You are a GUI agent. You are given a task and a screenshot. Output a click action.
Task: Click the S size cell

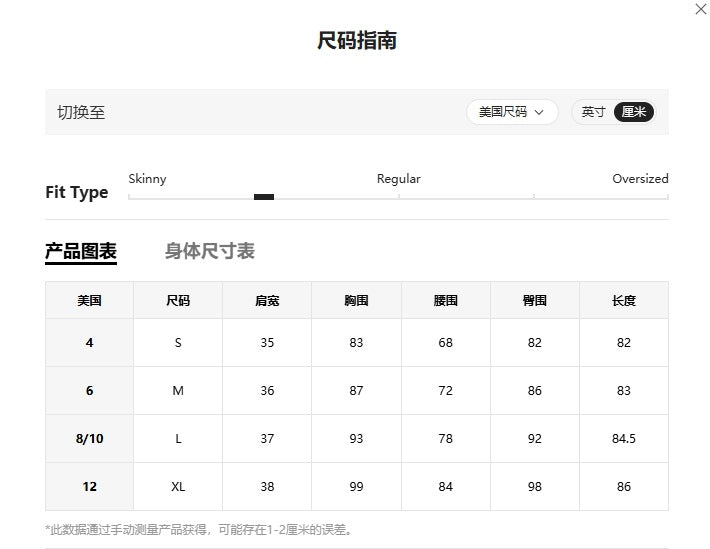pos(178,343)
